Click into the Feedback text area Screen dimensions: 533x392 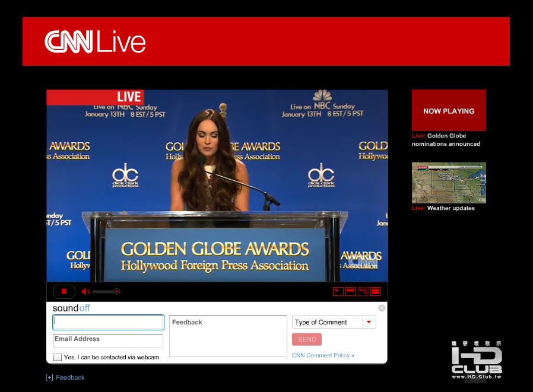click(x=228, y=336)
